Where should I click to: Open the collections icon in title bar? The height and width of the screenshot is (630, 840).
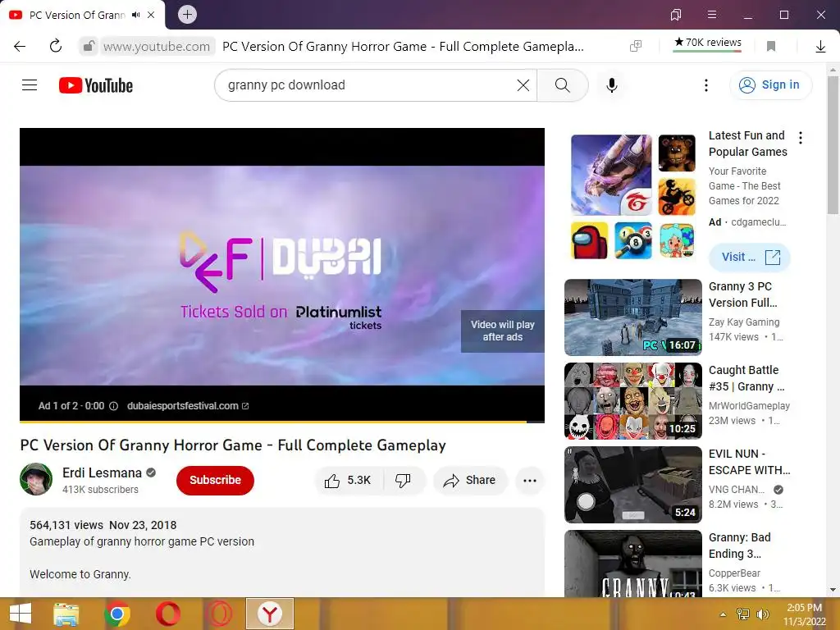pos(676,15)
